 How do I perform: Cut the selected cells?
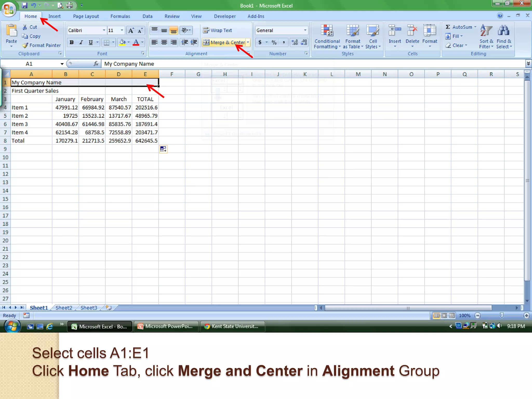tap(29, 27)
